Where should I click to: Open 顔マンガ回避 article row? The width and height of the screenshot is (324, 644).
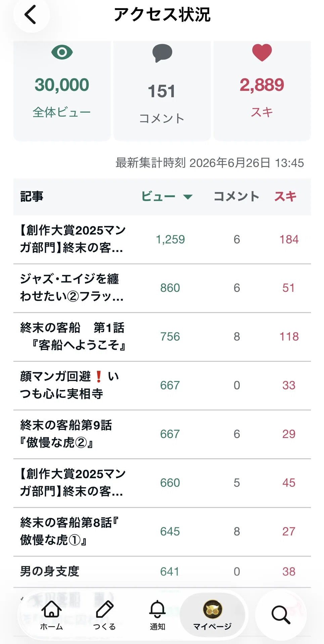(162, 385)
